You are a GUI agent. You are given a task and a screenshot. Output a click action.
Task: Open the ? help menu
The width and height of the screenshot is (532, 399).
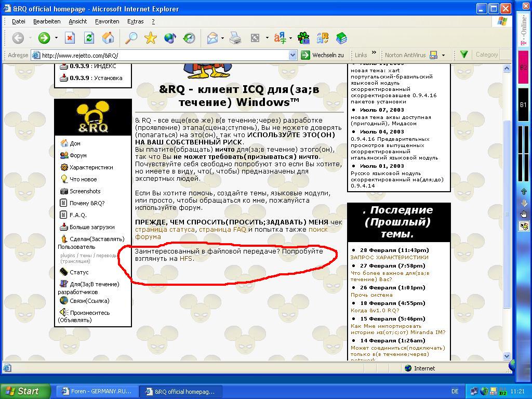tap(153, 21)
